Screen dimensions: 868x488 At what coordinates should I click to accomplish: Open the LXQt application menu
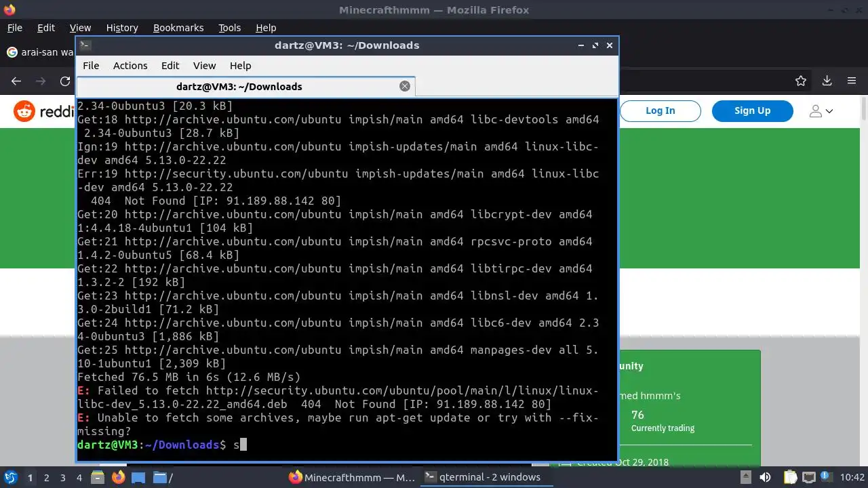(x=10, y=477)
